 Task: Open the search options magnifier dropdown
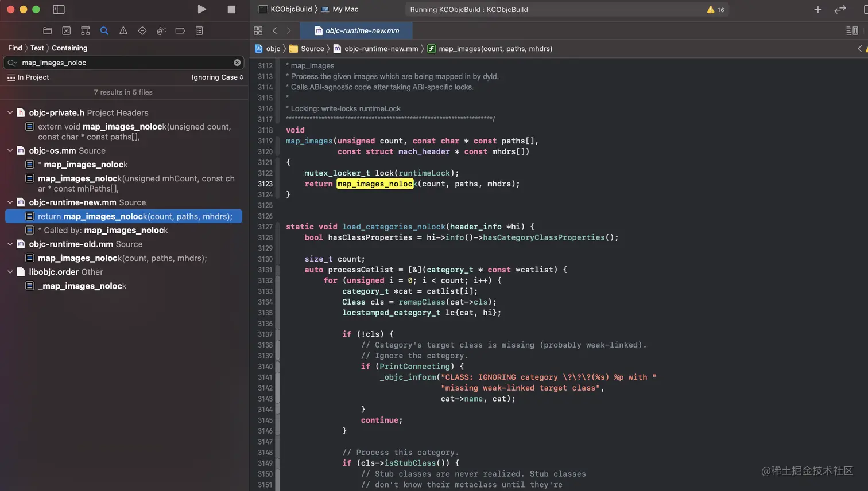coord(13,63)
